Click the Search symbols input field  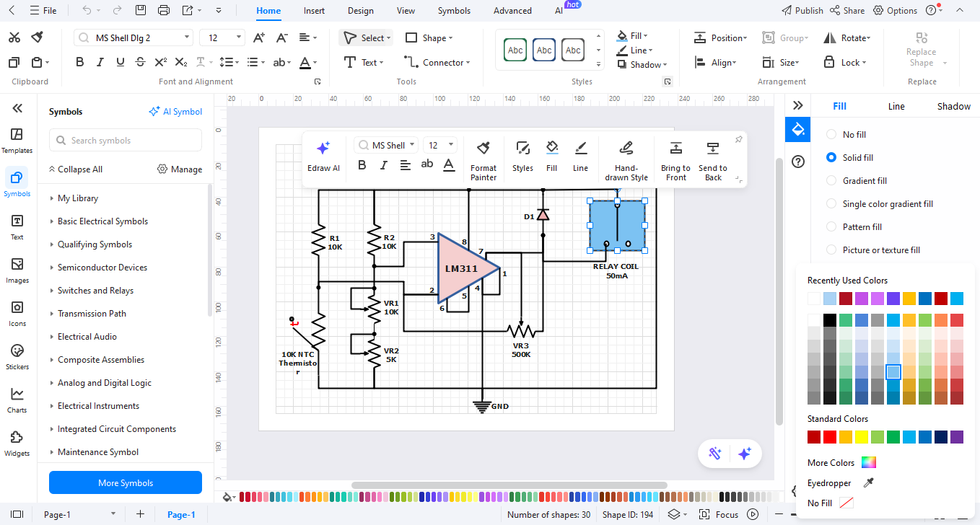coord(126,141)
